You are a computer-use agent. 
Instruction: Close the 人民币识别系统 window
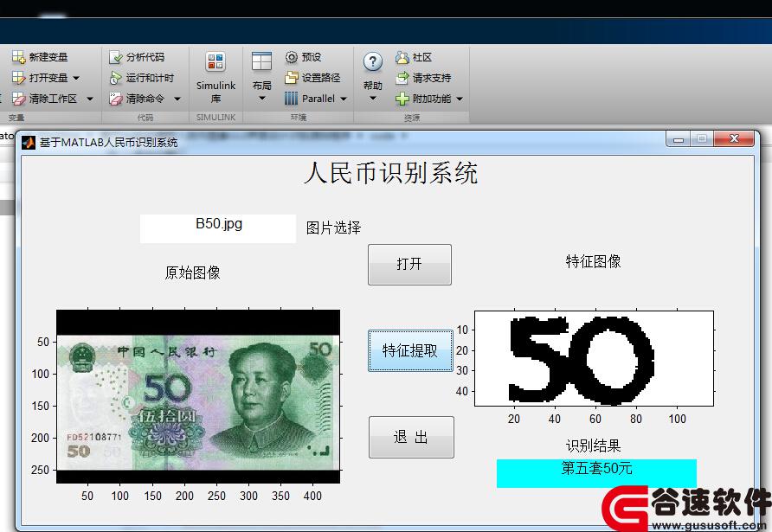pos(734,138)
